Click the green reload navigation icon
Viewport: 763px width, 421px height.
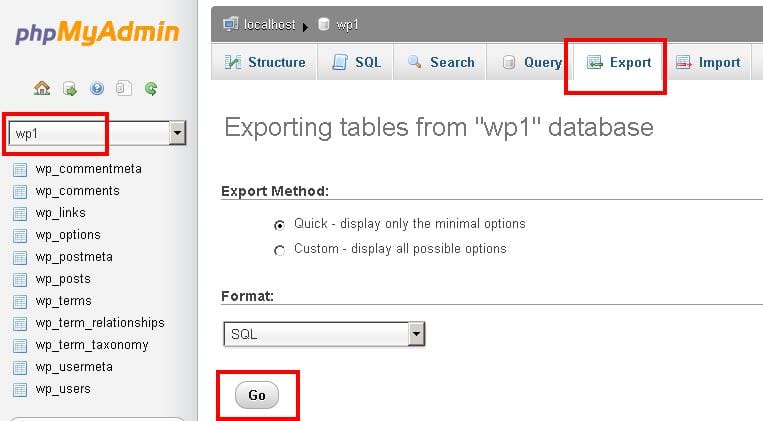tap(151, 89)
